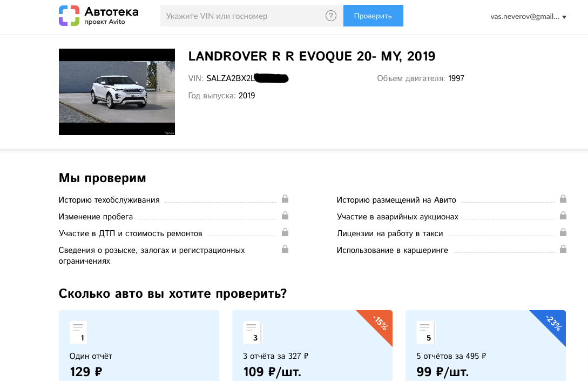
Task: Click the Объем двигателя 1997 value
Action: [x=456, y=78]
